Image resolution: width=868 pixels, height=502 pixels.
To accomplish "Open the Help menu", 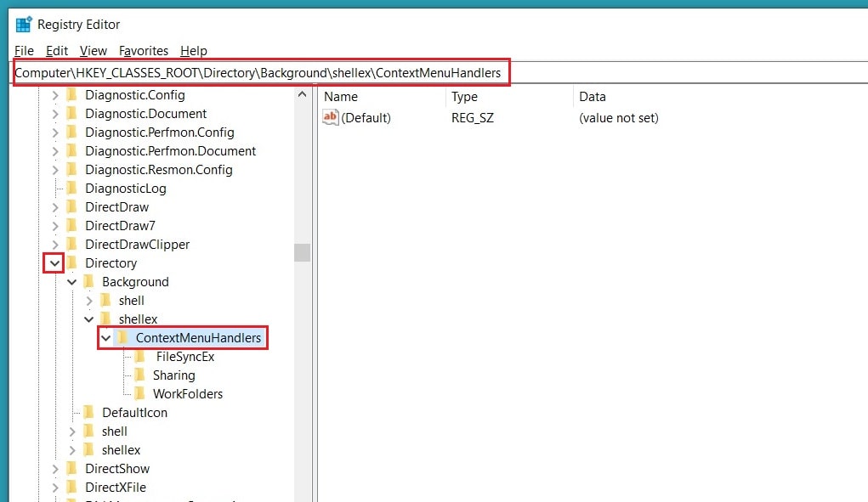I will [193, 51].
